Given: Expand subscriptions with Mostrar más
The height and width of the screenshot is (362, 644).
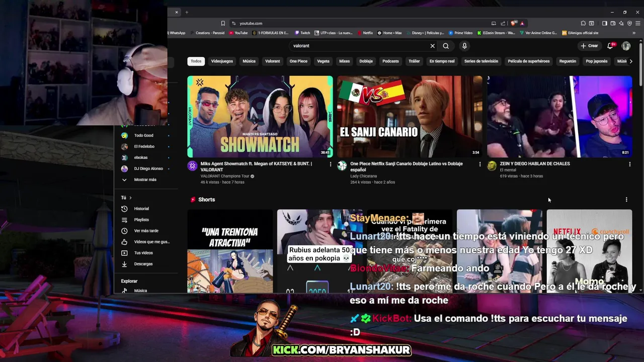Looking at the screenshot, I should [x=145, y=179].
